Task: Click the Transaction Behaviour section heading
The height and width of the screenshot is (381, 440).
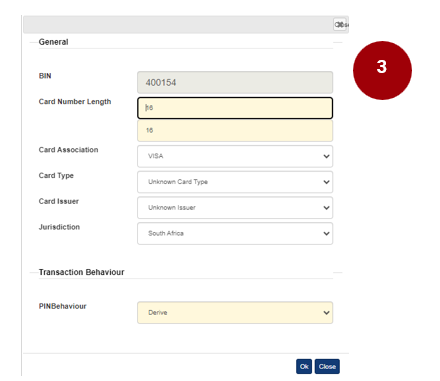Action: coord(81,272)
